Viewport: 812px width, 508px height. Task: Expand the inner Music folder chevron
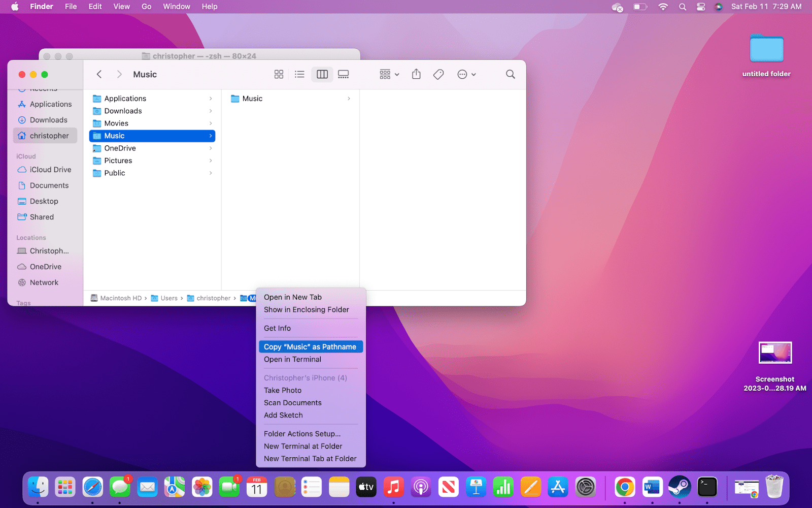(349, 99)
